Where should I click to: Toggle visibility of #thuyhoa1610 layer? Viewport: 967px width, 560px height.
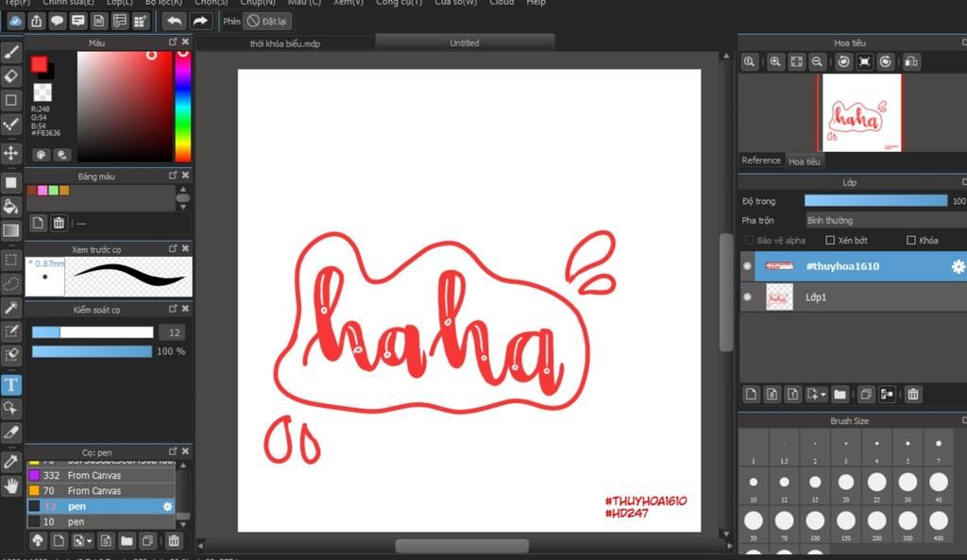(748, 265)
